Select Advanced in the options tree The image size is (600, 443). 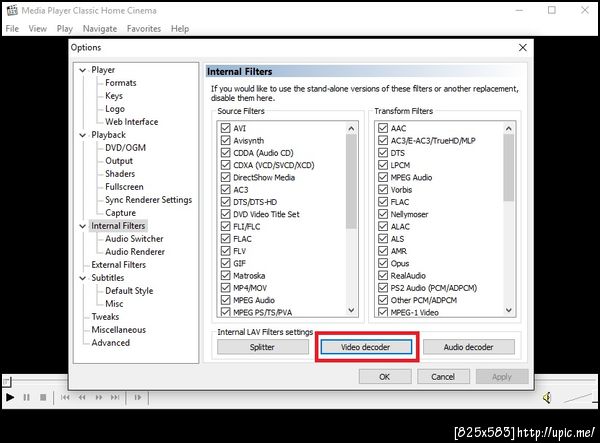point(111,343)
